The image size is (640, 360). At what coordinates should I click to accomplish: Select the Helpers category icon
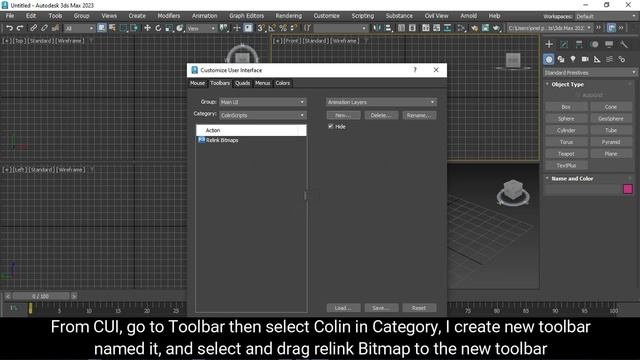click(x=597, y=59)
